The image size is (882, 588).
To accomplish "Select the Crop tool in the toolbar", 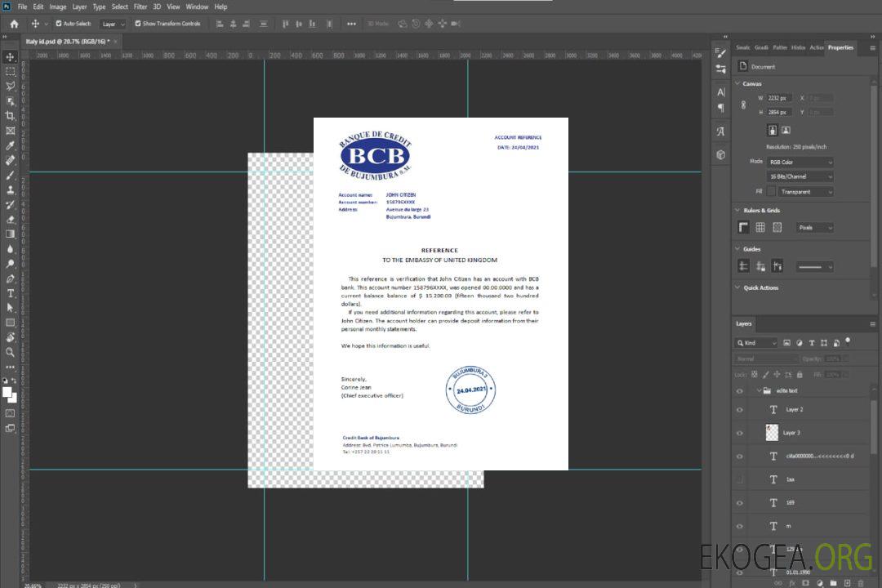I will 11,116.
